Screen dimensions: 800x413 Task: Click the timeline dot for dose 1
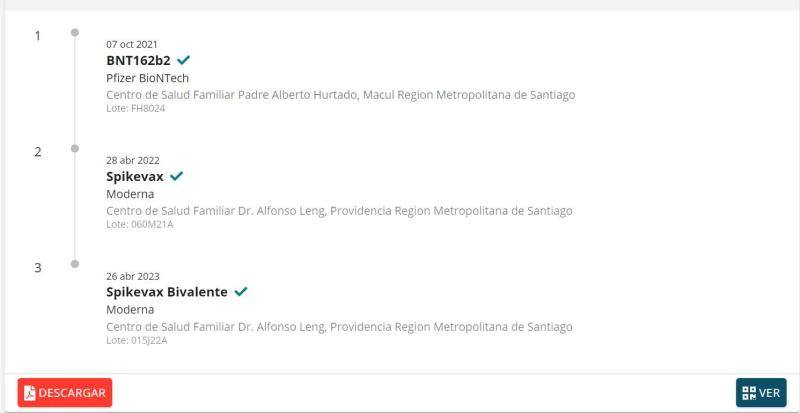pyautogui.click(x=74, y=33)
